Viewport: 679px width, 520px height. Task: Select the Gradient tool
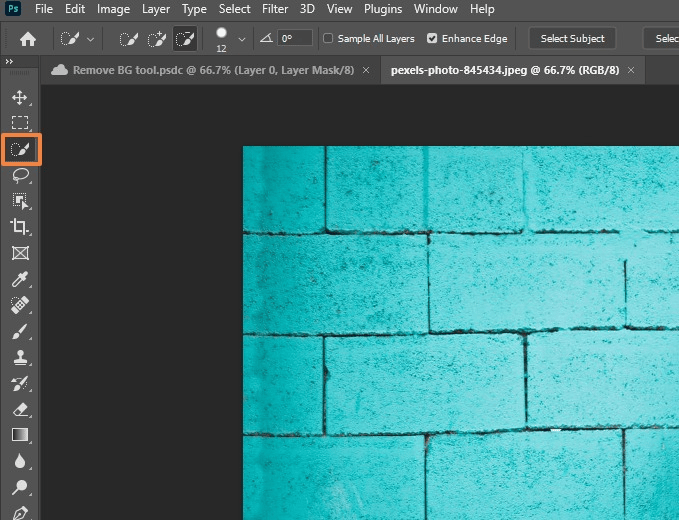coord(20,435)
